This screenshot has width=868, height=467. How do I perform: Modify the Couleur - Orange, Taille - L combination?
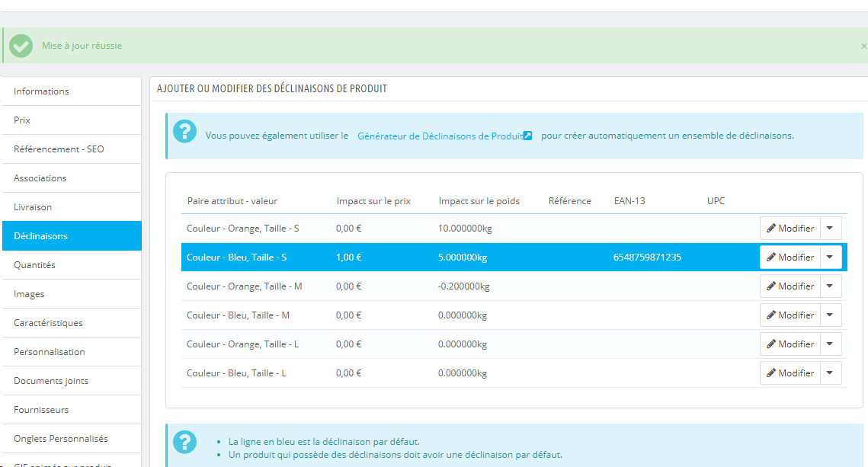(x=790, y=344)
